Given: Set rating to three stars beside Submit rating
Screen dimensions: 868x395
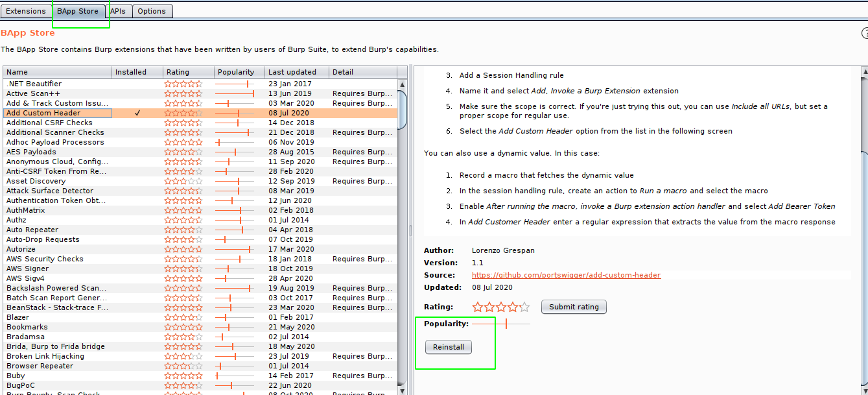Looking at the screenshot, I should click(501, 307).
